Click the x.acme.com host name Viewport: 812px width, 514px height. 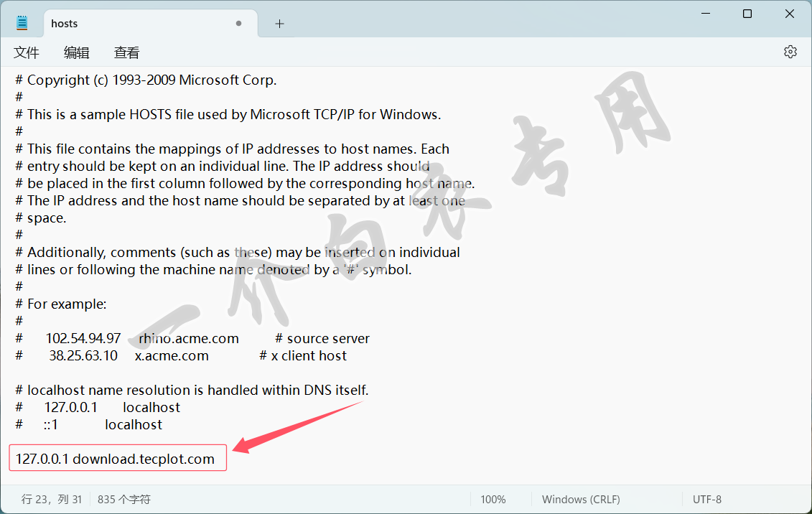pyautogui.click(x=172, y=355)
